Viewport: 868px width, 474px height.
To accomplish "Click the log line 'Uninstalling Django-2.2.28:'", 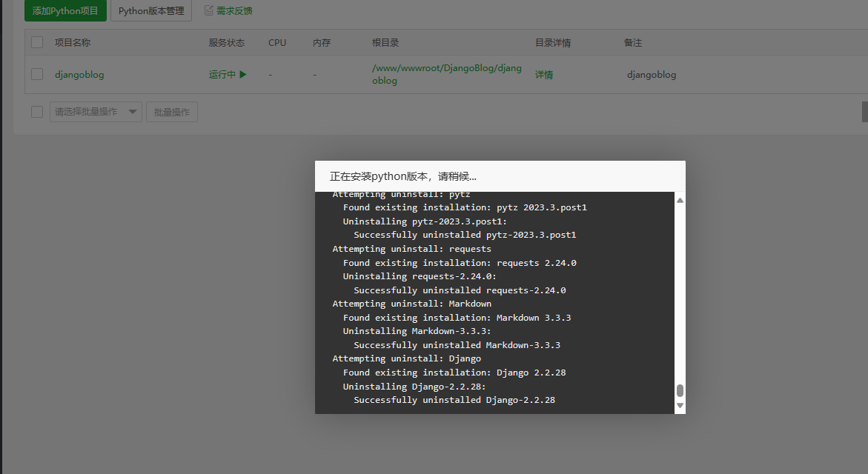I will 414,386.
